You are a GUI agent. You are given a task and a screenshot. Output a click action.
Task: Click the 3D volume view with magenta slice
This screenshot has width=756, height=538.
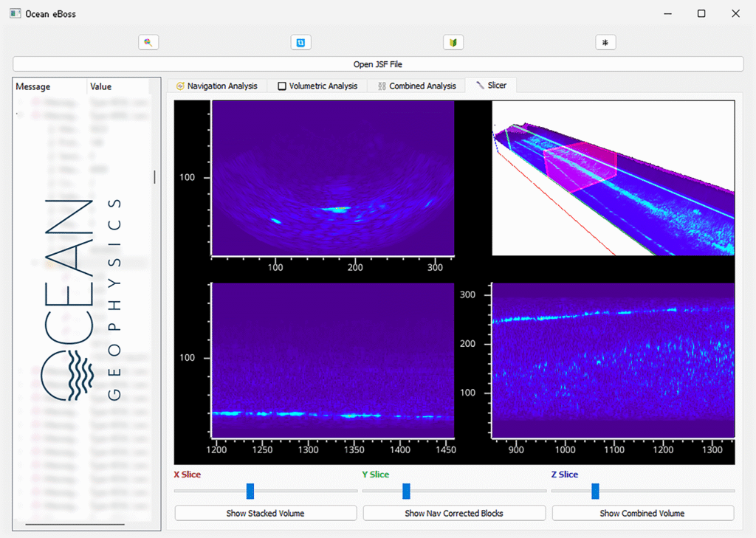tap(613, 178)
